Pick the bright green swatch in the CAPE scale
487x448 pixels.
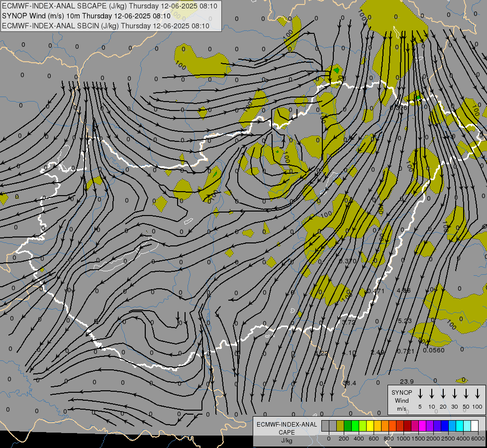click(x=355, y=426)
